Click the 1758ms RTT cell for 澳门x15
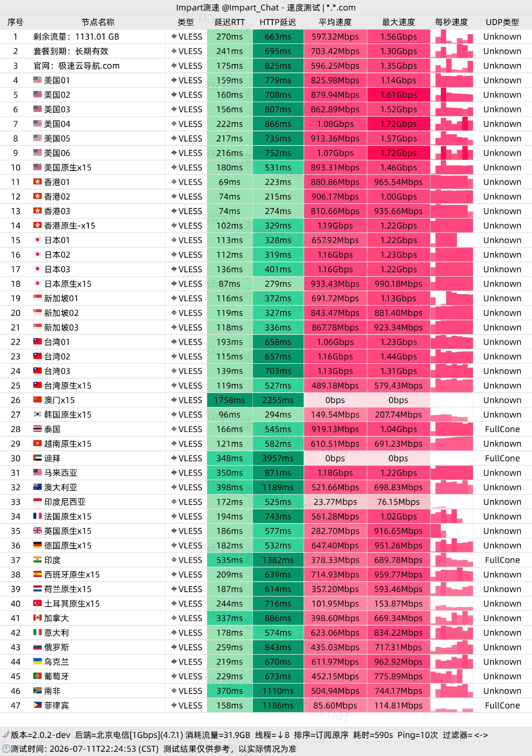 (x=230, y=400)
